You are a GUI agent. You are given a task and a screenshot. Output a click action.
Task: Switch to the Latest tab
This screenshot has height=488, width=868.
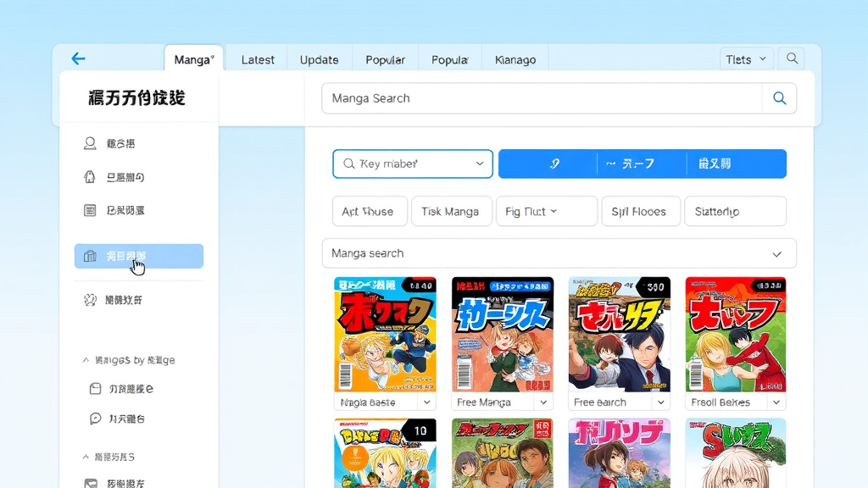[x=258, y=58]
